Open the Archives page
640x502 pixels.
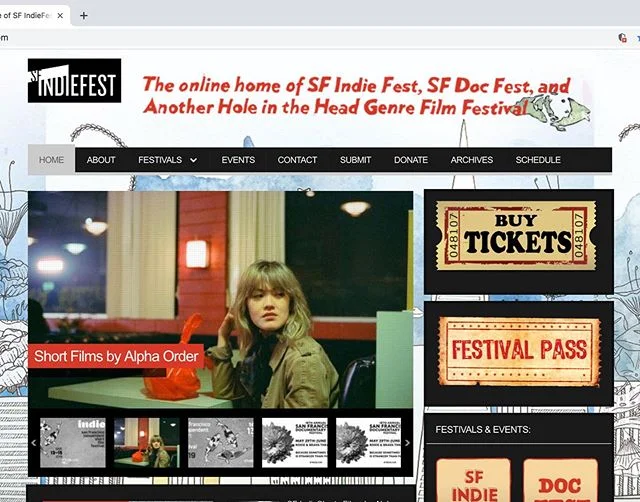[x=471, y=160]
